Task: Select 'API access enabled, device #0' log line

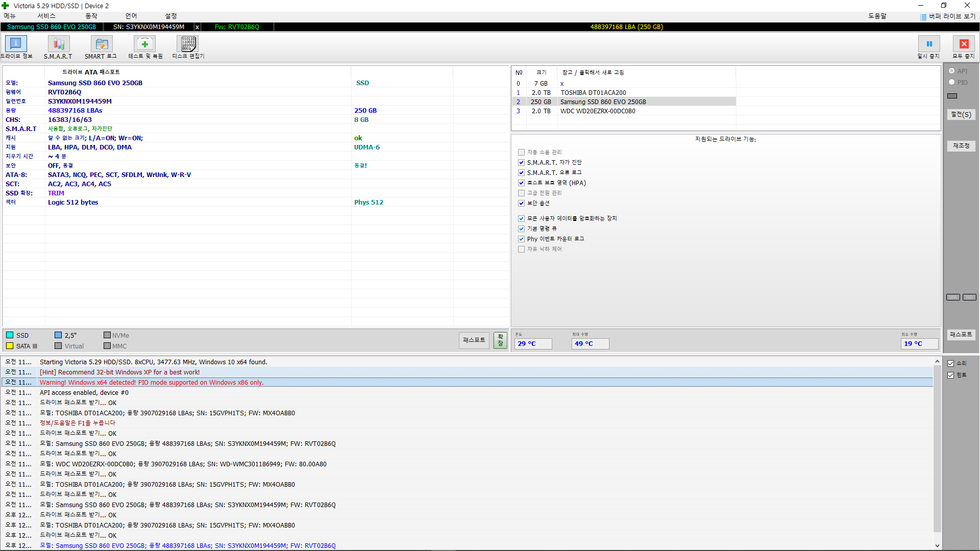Action: tap(467, 393)
